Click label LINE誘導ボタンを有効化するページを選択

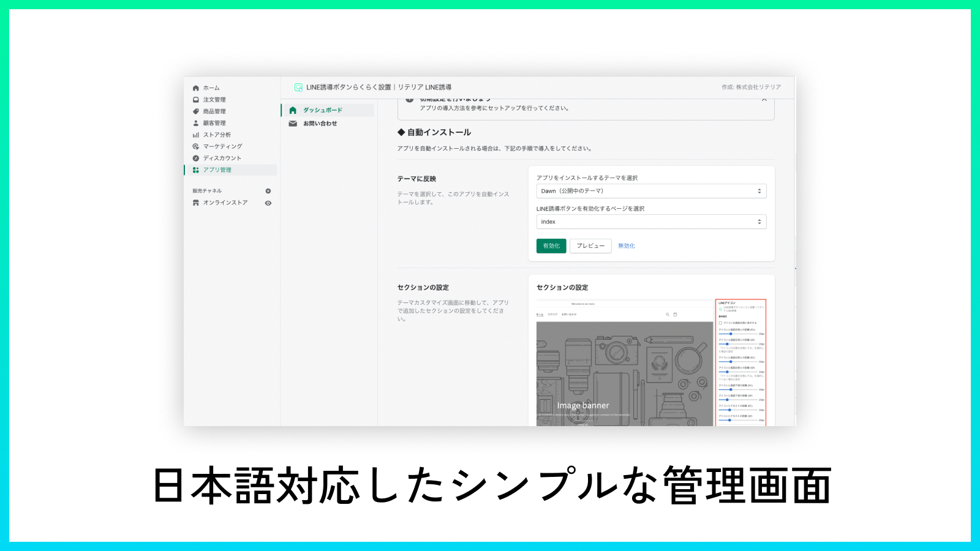[x=590, y=208]
